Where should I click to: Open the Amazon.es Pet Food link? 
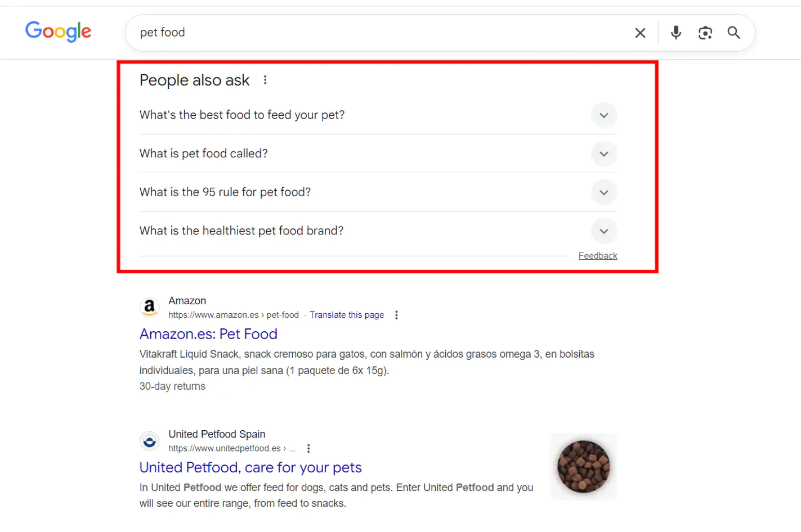208,333
